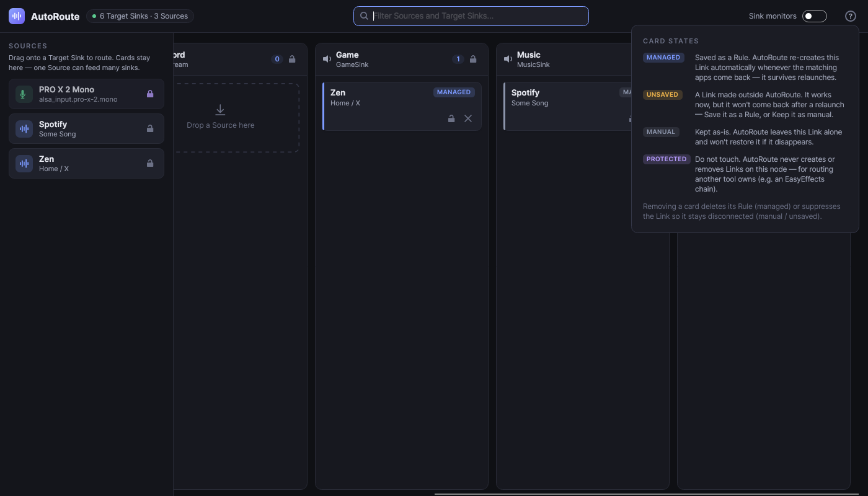Click the Sink monitors label

773,16
